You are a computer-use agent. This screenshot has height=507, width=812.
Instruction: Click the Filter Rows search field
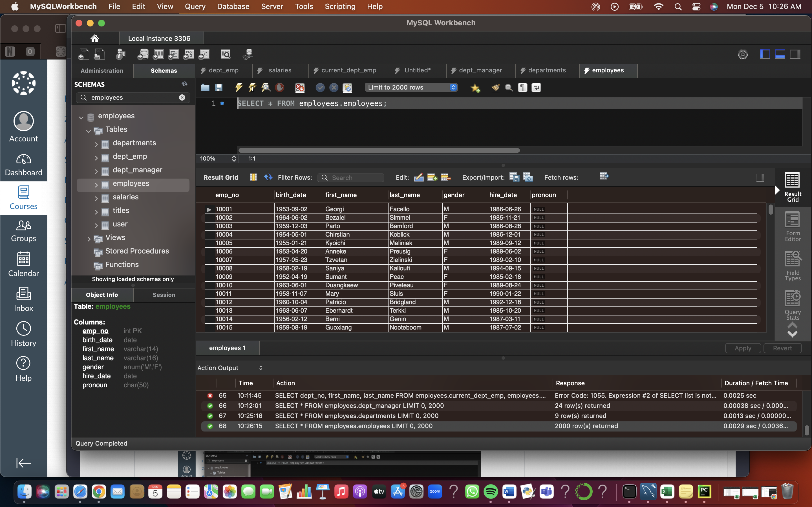[355, 178]
